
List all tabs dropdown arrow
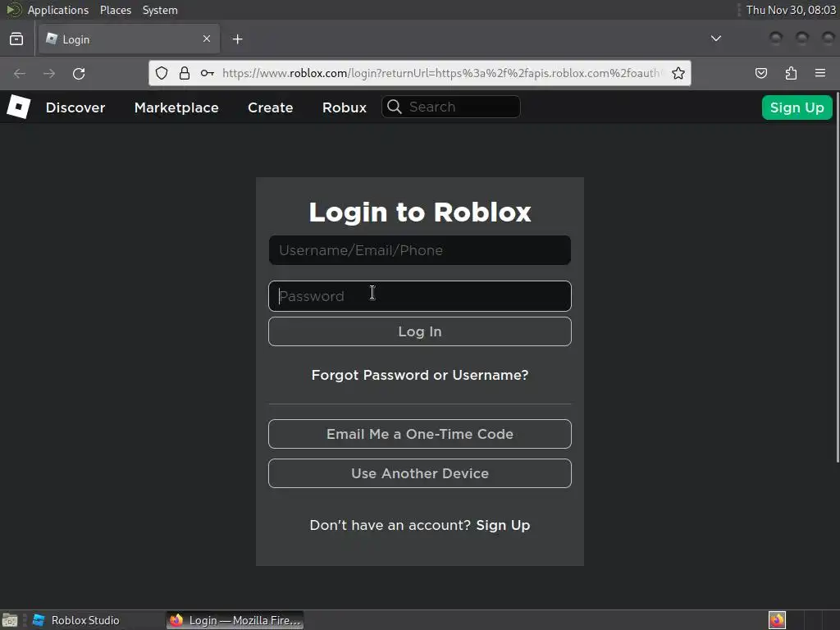click(x=715, y=39)
